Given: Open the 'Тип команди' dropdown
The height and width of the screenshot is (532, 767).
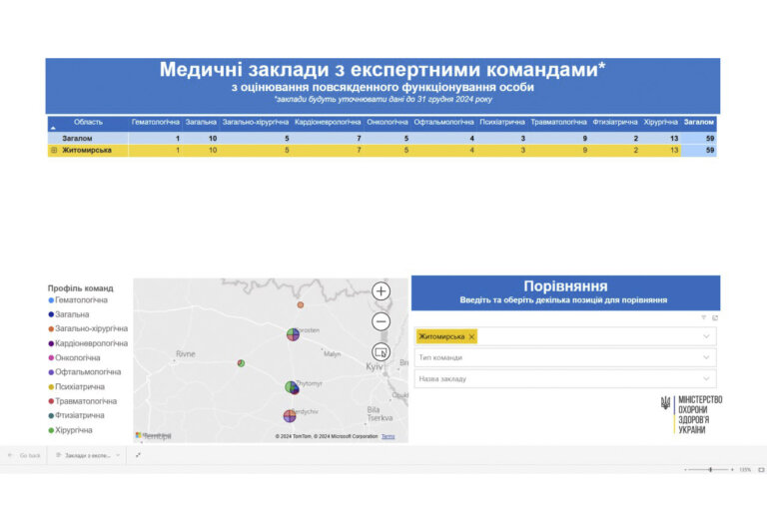Looking at the screenshot, I should (565, 357).
